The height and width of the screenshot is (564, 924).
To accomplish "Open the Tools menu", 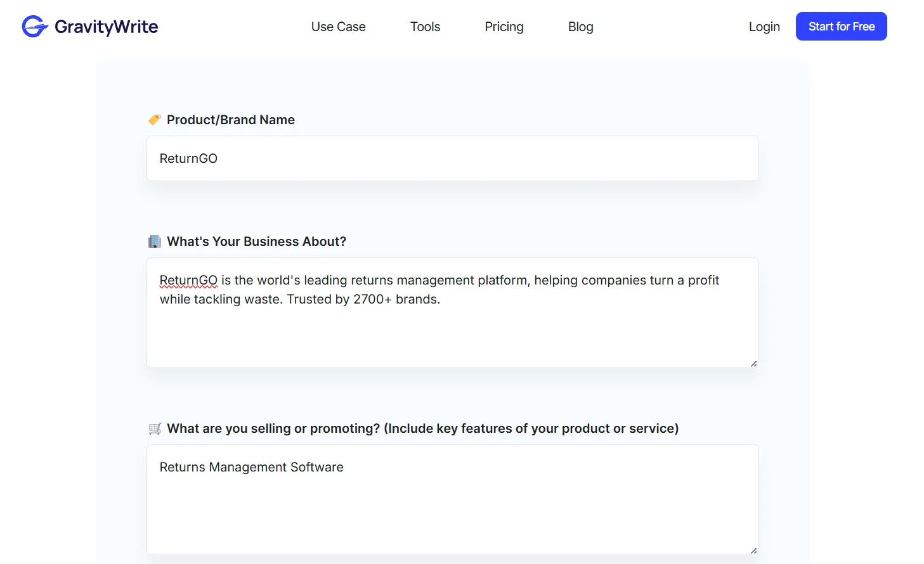I will coord(425,27).
